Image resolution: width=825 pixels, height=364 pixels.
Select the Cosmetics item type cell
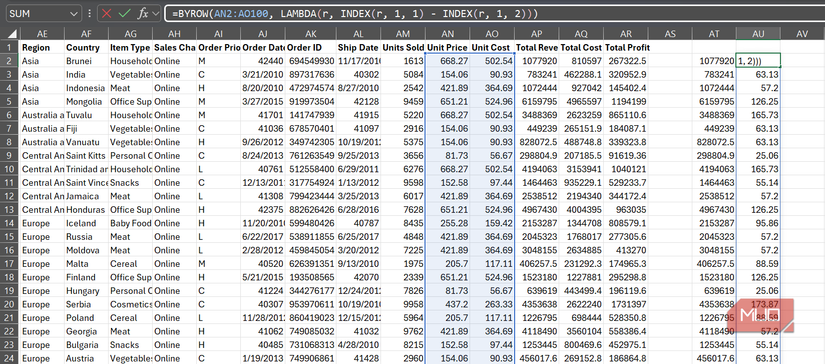pyautogui.click(x=130, y=304)
